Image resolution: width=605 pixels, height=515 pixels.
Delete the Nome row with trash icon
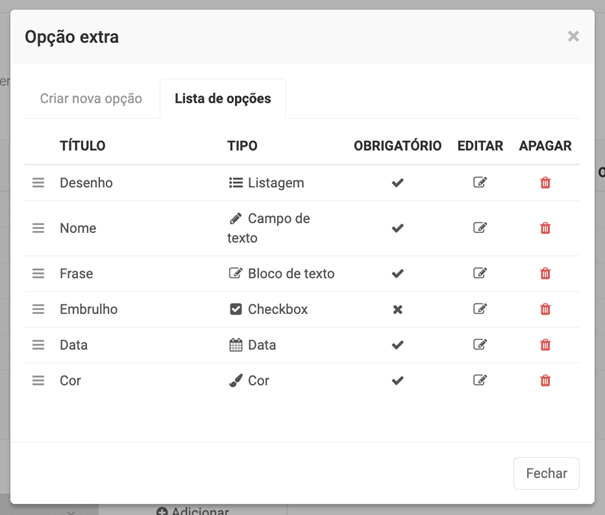545,228
